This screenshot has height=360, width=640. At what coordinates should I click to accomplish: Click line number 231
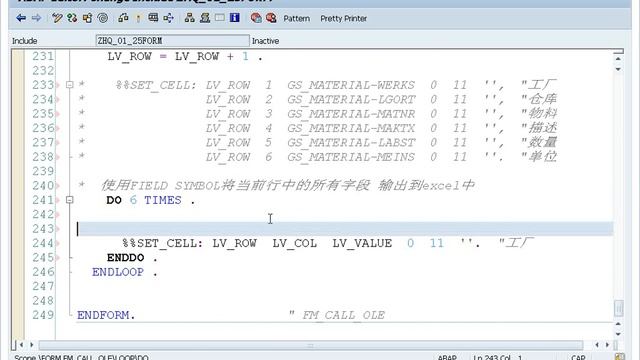(43, 56)
